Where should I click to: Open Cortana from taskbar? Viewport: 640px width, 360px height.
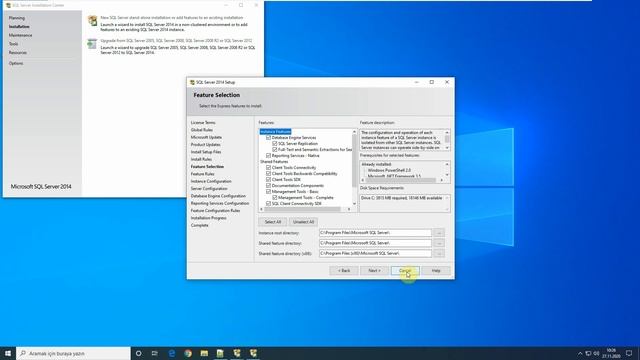pyautogui.click(x=139, y=353)
